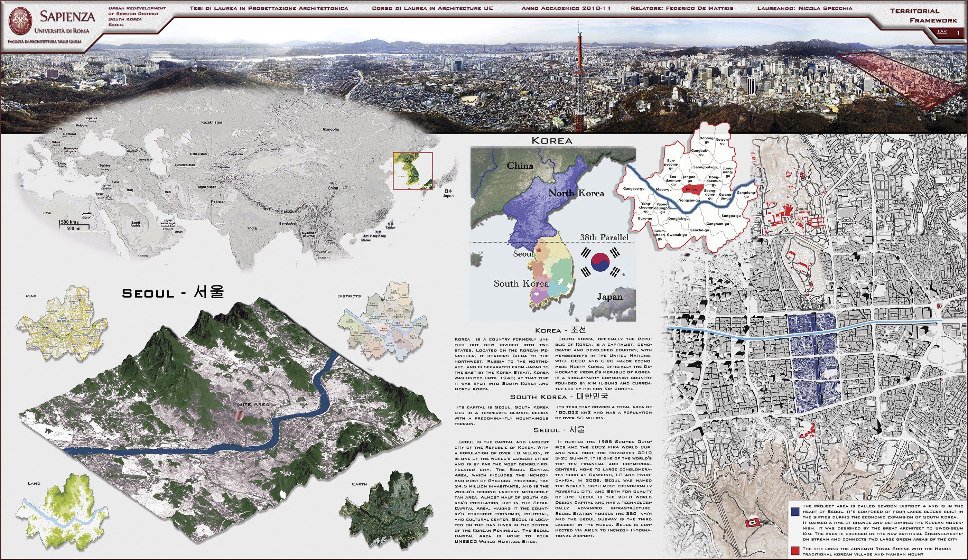Screen dimensions: 968x560
Task: Click 'Facoltà di Architettura Valle Giulia' text
Action: point(45,41)
